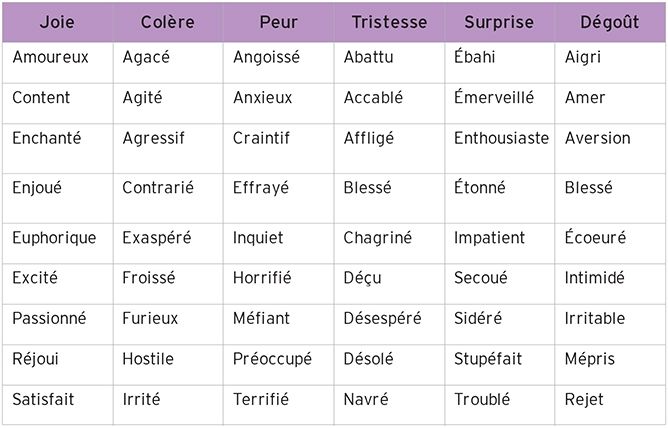Click the Exaspéré cell
The image size is (668, 428).
[x=155, y=238]
